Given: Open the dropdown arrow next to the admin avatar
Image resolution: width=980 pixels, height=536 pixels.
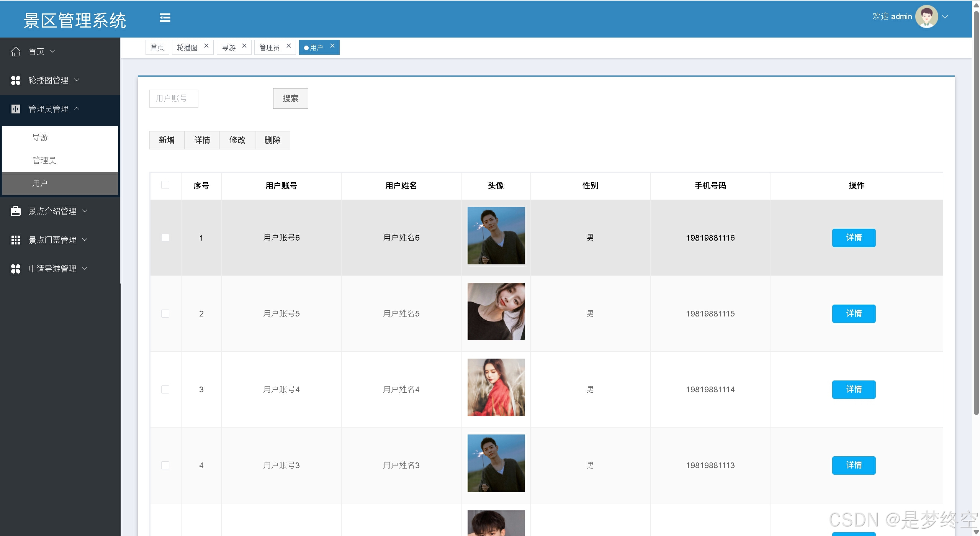Looking at the screenshot, I should [945, 17].
